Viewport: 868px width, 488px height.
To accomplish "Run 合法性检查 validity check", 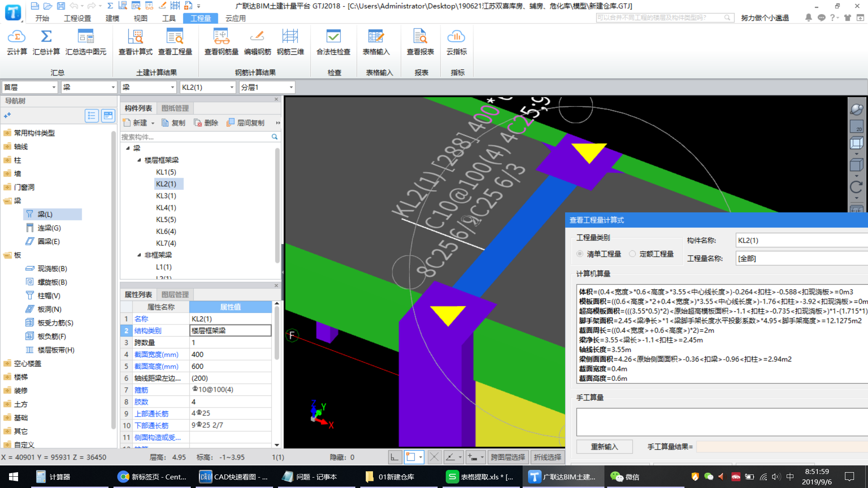I will coord(333,42).
